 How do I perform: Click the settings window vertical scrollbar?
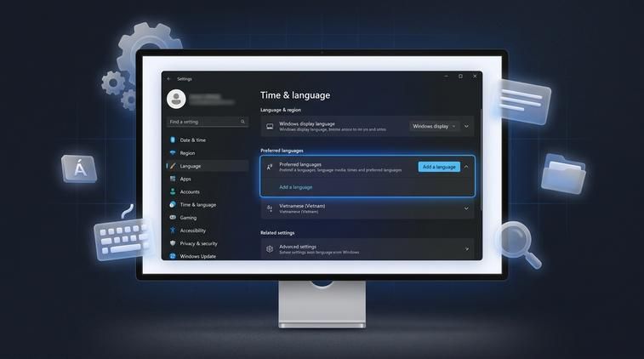[x=481, y=160]
